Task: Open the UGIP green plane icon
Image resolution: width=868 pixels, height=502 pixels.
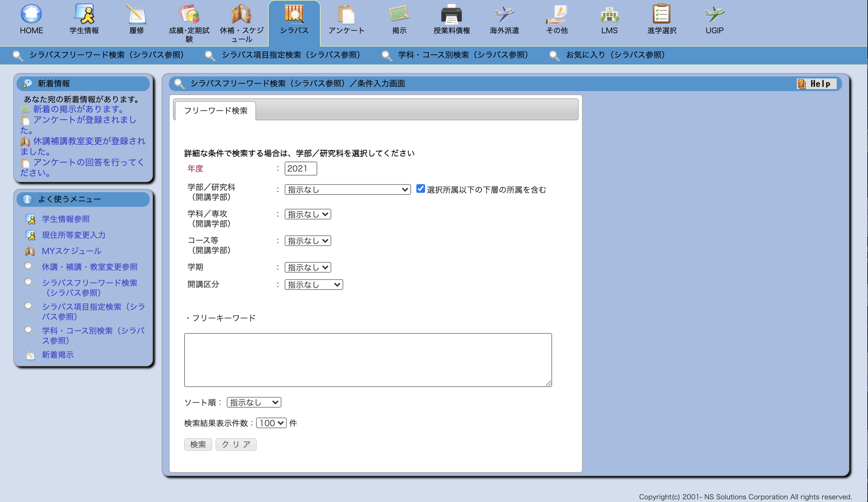Action: click(x=714, y=14)
